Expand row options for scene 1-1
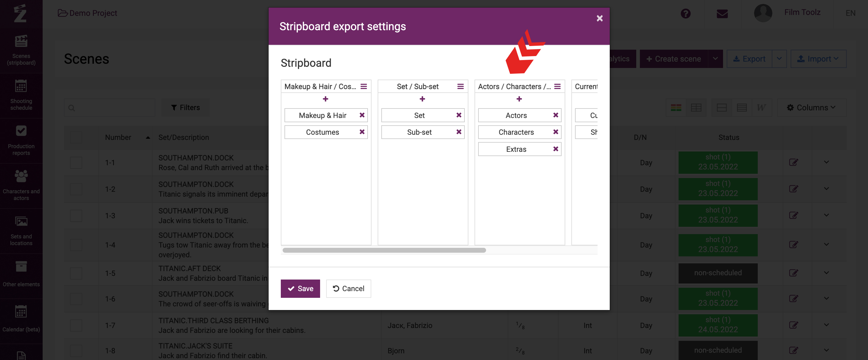The height and width of the screenshot is (360, 868). [x=826, y=162]
